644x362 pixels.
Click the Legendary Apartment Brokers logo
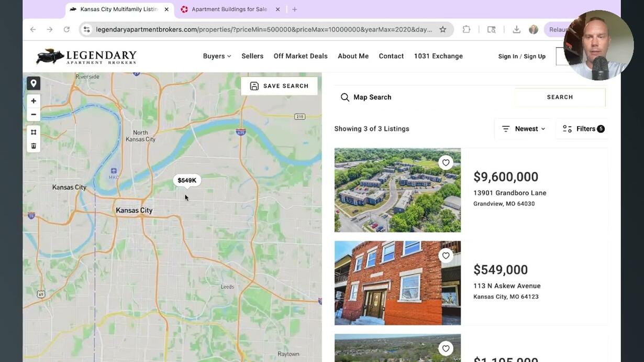tap(86, 57)
